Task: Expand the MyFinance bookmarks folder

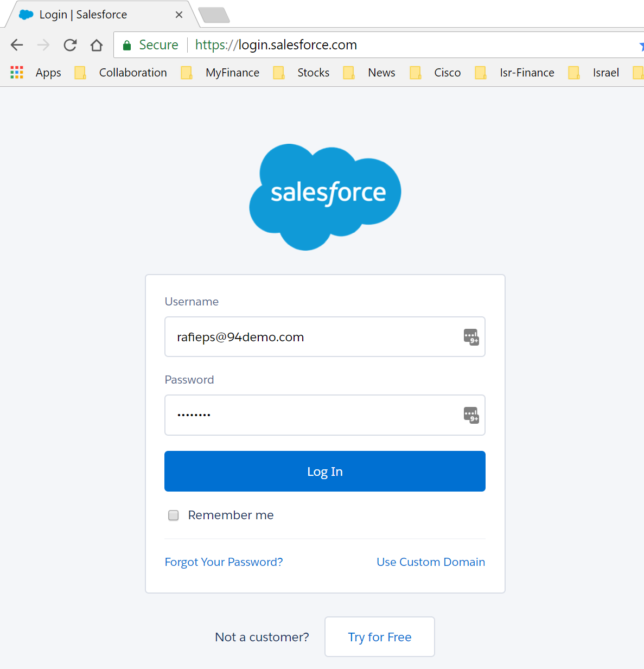Action: pos(221,73)
